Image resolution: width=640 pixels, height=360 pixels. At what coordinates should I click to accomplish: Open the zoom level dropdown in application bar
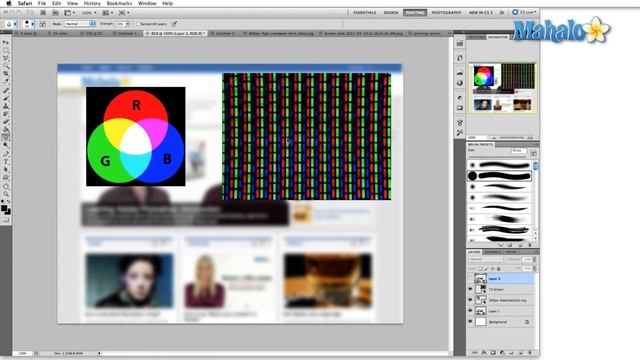89,13
